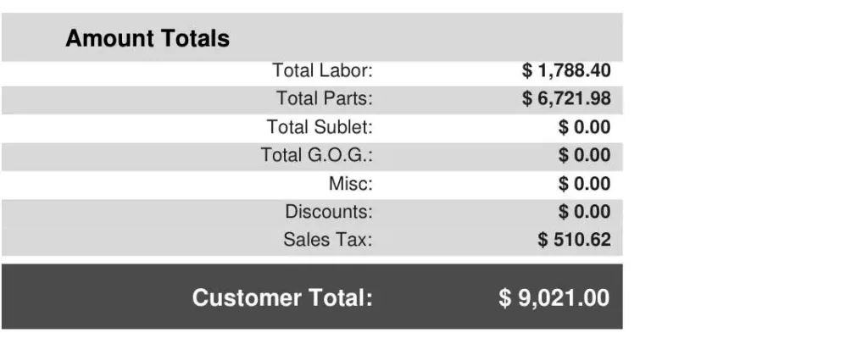Screen dimensions: 868x344
Task: Click the Customer Total amount 9,021.00
Action: click(563, 297)
